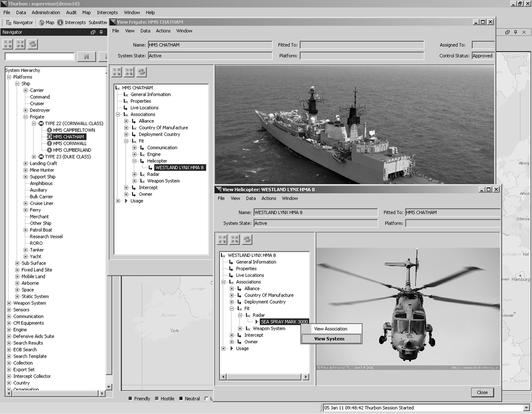Collapse the Associations node for WESTLAND LYNX HMA 8
The image size is (532, 414).
click(224, 282)
